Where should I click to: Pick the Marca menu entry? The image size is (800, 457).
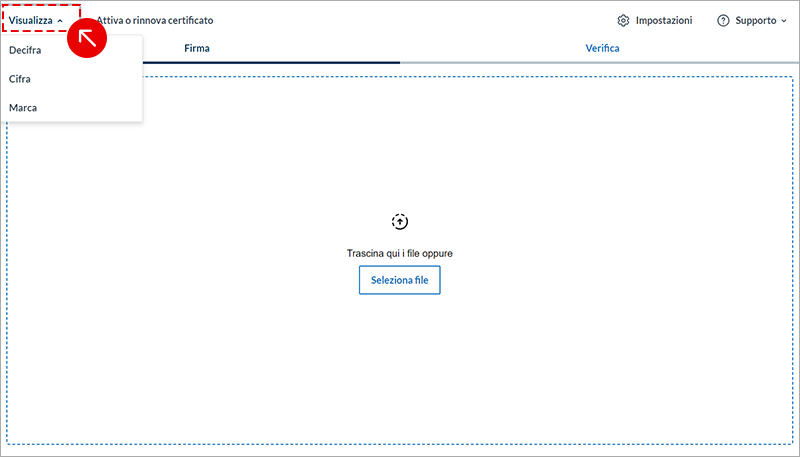pyautogui.click(x=23, y=107)
